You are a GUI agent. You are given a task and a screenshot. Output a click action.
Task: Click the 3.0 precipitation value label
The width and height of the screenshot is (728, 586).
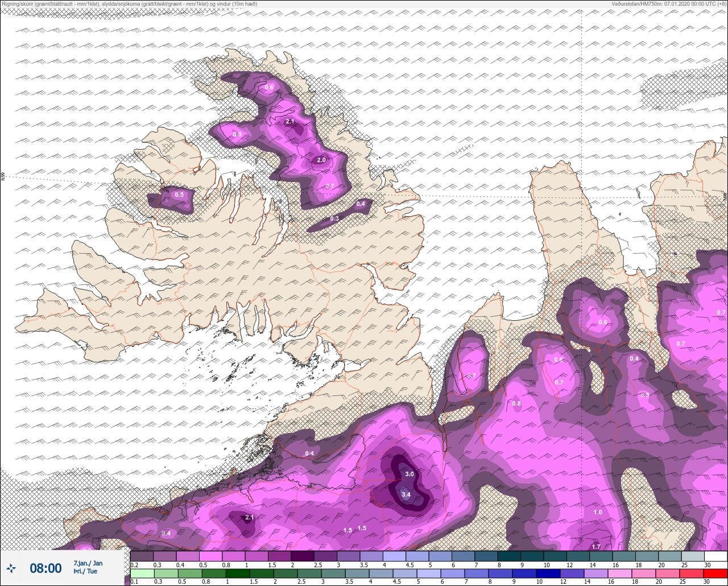[x=409, y=474]
